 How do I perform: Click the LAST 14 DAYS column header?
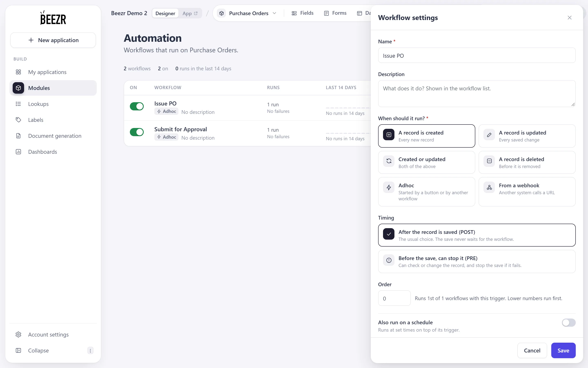341,88
